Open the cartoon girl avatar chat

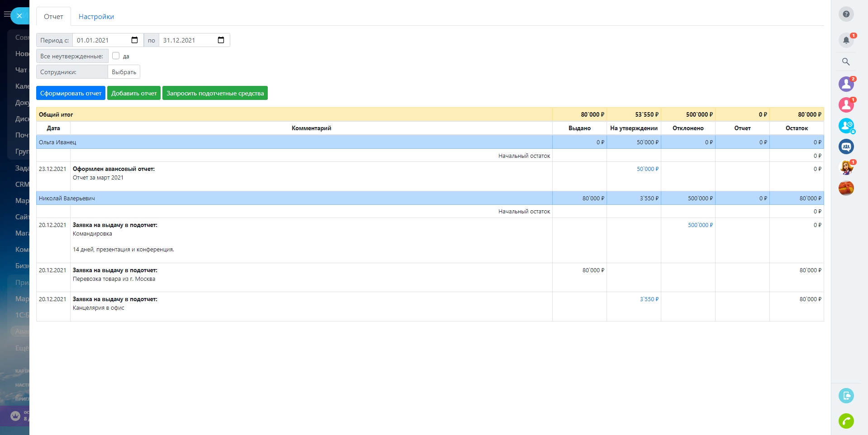click(x=846, y=167)
